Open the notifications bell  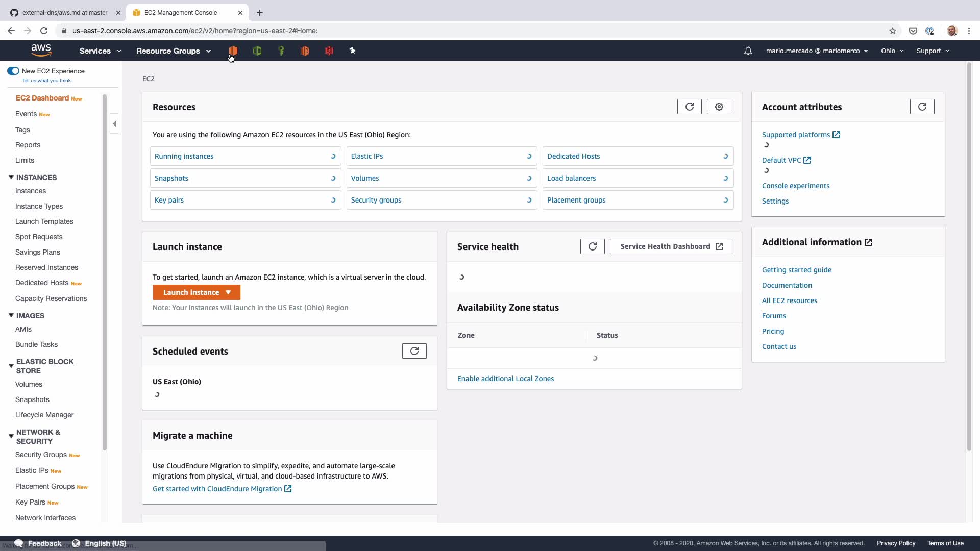748,51
